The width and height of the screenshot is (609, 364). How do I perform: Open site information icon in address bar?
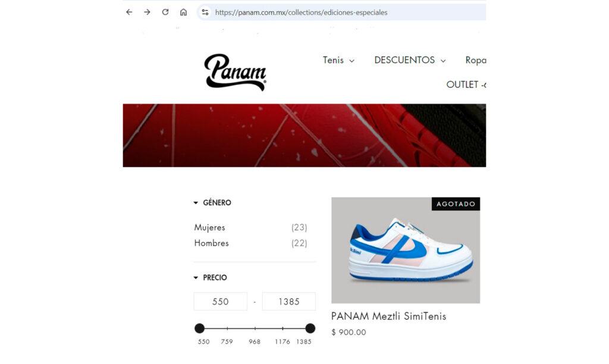205,12
